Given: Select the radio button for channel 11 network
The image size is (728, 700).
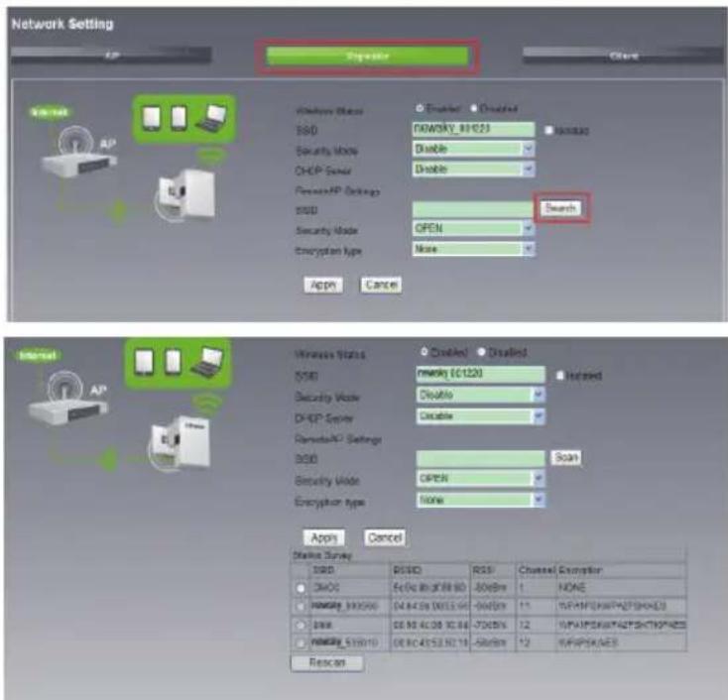Looking at the screenshot, I should pyautogui.click(x=301, y=606).
